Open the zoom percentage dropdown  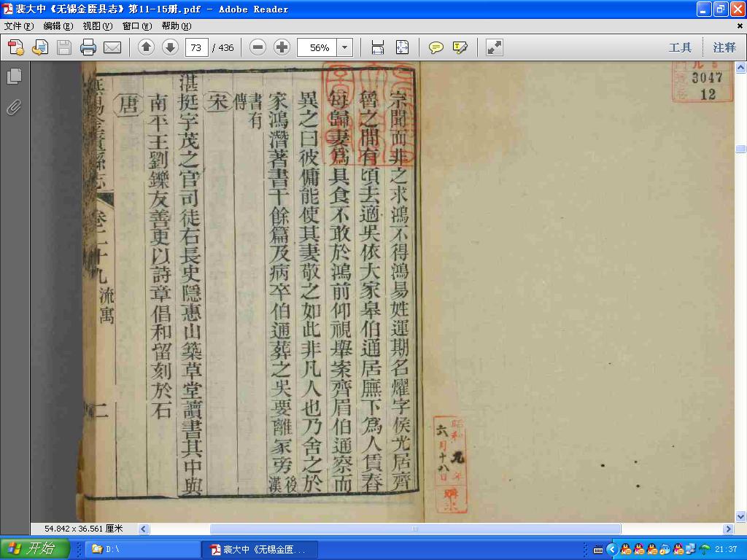point(344,47)
